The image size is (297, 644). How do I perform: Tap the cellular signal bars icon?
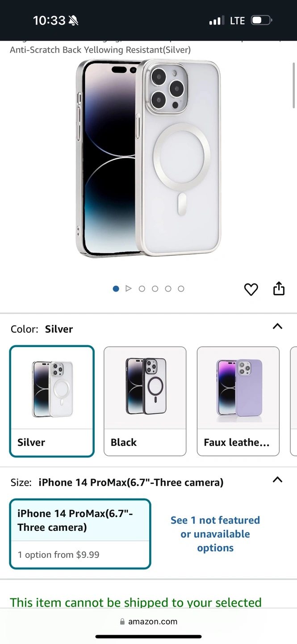[217, 21]
